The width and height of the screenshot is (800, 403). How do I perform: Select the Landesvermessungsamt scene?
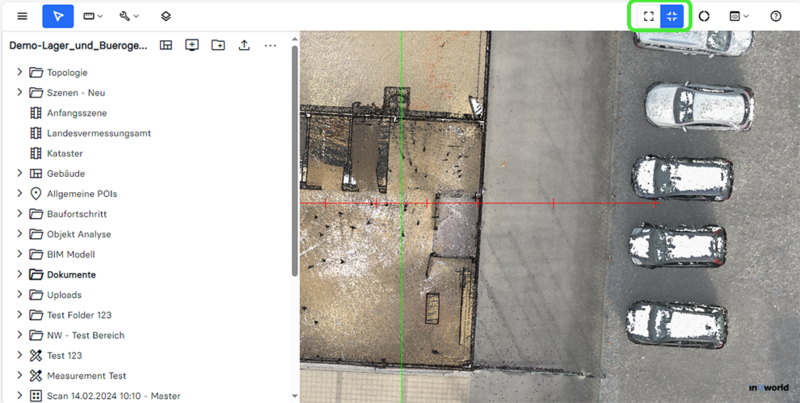point(99,133)
